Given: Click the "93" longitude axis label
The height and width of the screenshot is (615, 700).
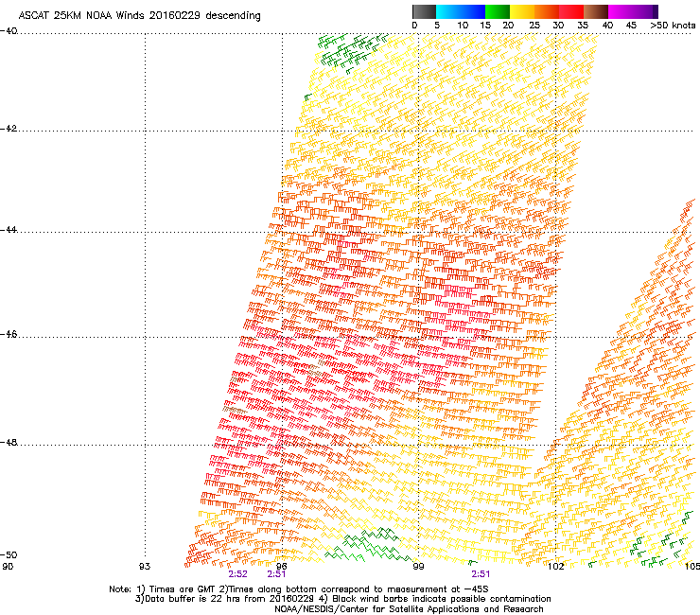Looking at the screenshot, I should pos(145,567).
